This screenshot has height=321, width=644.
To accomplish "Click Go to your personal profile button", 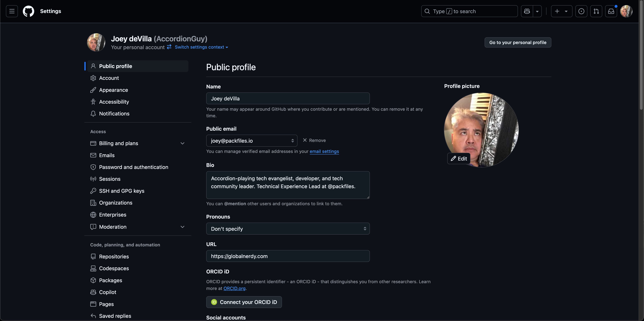I will coord(518,42).
